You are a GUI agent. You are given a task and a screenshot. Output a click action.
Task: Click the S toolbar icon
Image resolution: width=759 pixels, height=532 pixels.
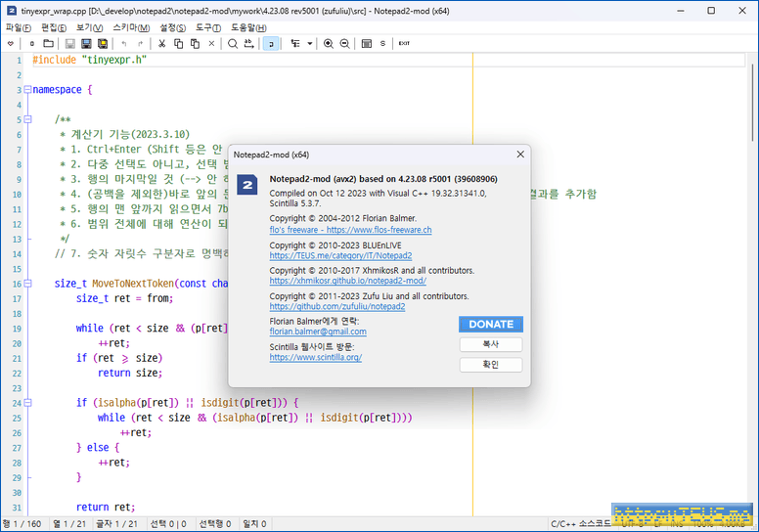click(382, 44)
